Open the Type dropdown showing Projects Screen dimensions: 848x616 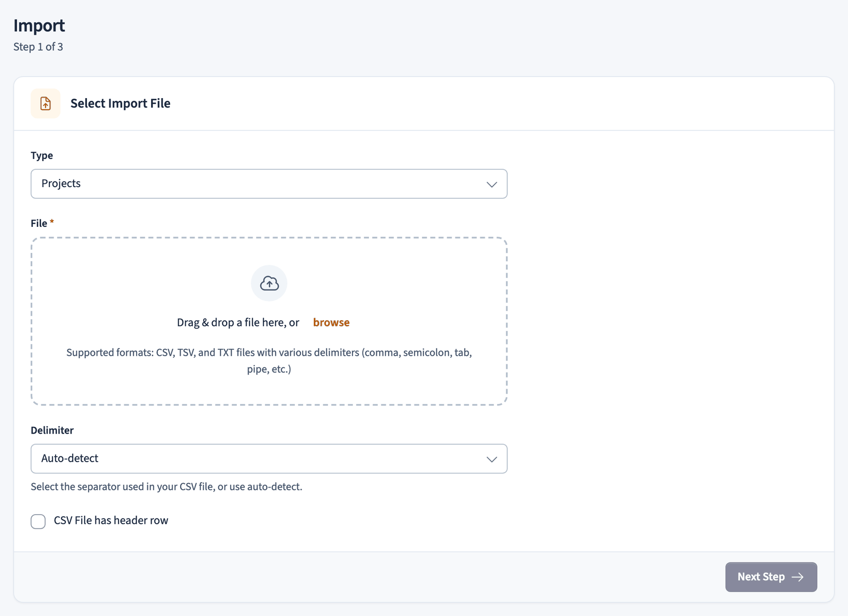tap(269, 184)
